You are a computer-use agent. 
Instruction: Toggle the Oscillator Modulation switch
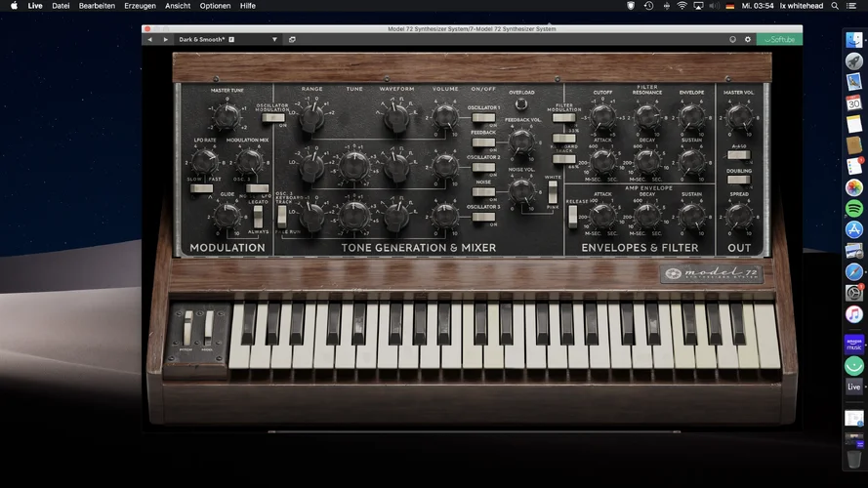click(x=273, y=118)
